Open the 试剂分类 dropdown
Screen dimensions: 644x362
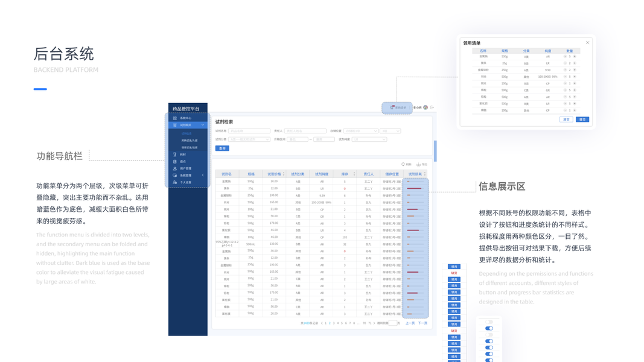pyautogui.click(x=249, y=139)
